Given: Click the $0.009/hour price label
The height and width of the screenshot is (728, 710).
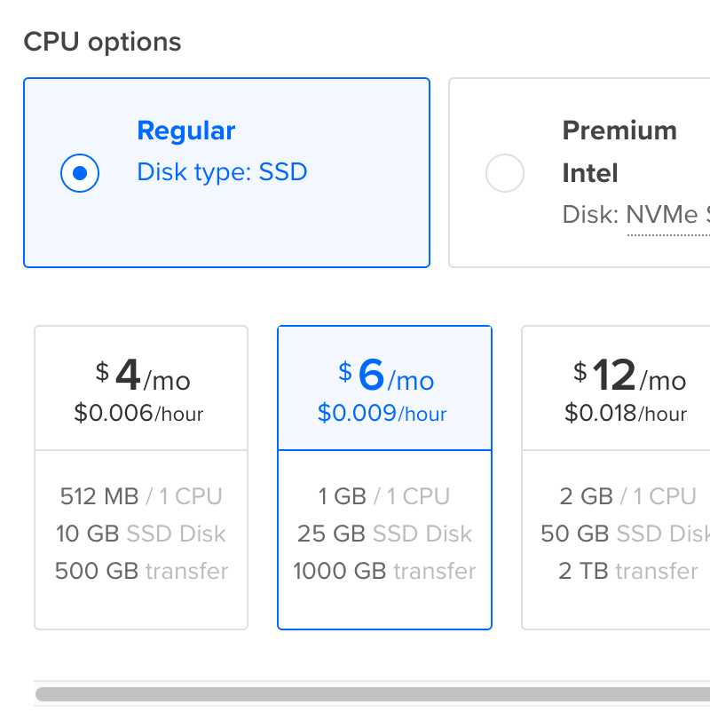Looking at the screenshot, I should pyautogui.click(x=382, y=413).
